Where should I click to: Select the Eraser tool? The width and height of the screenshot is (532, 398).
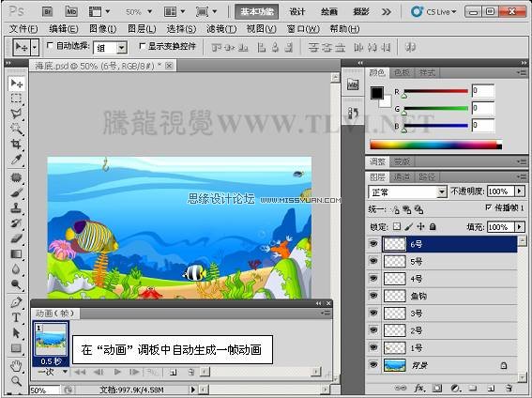(x=16, y=238)
